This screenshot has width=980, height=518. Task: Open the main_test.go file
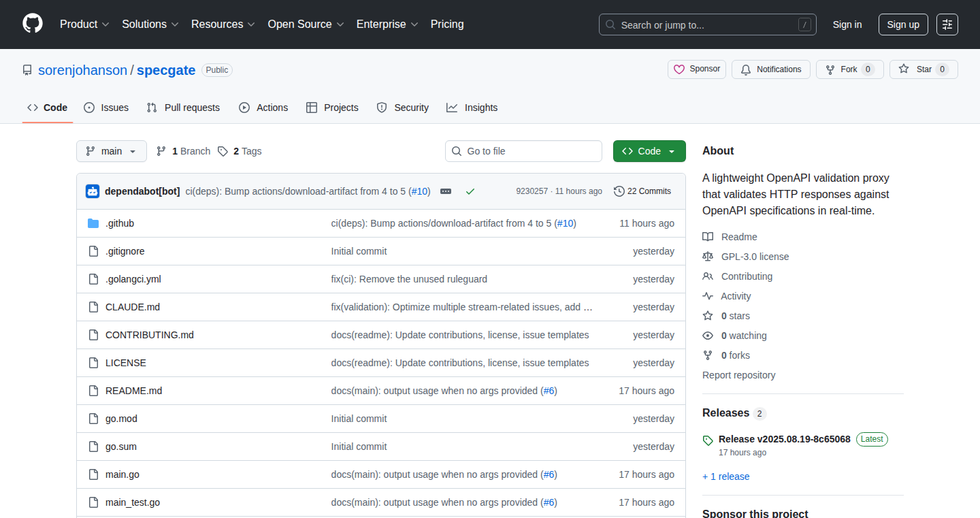pos(133,502)
